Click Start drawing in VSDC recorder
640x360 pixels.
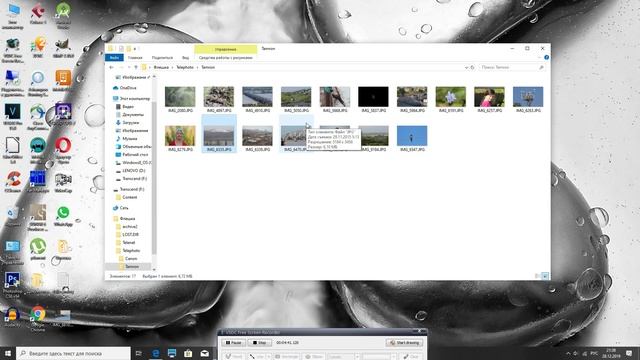[x=404, y=343]
